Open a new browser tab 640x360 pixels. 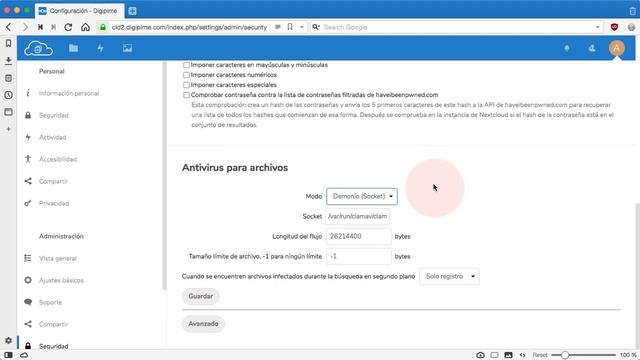[132, 11]
